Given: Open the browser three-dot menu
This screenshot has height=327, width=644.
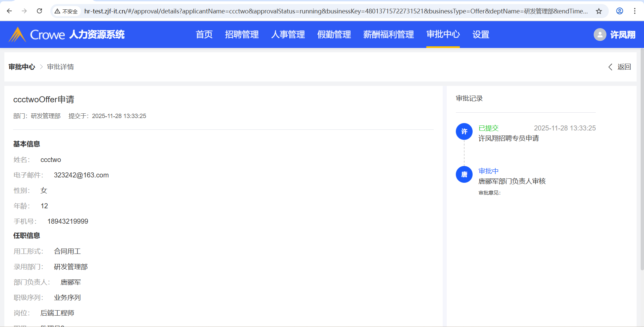Looking at the screenshot, I should [635, 11].
